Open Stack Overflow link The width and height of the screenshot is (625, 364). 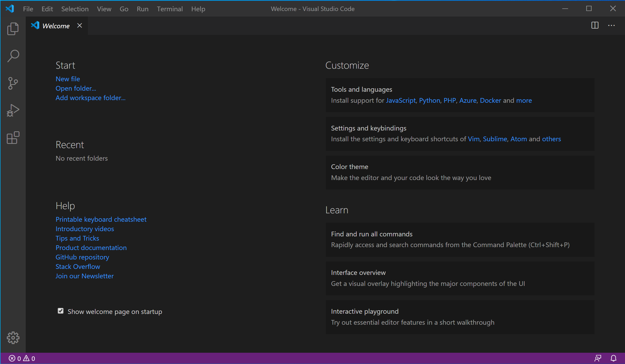tap(78, 267)
